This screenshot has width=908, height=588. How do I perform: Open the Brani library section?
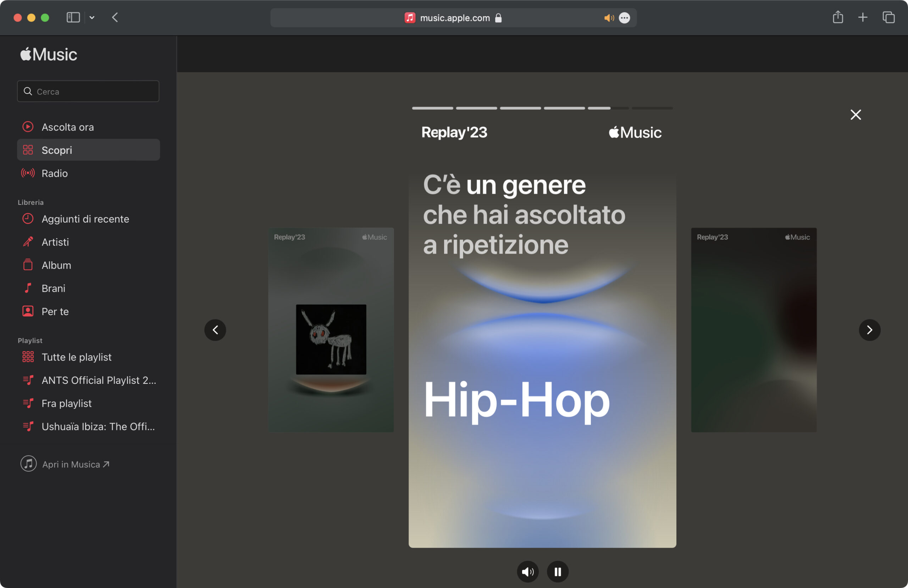pos(88,288)
